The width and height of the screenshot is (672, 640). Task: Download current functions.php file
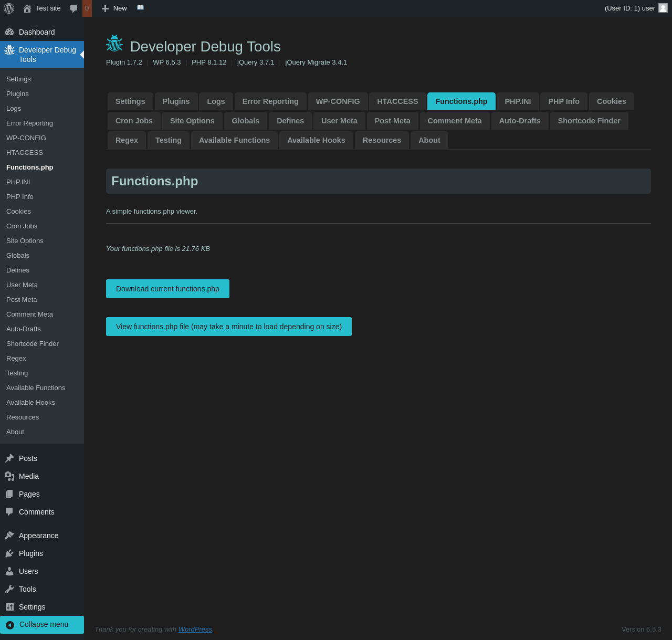click(x=167, y=289)
